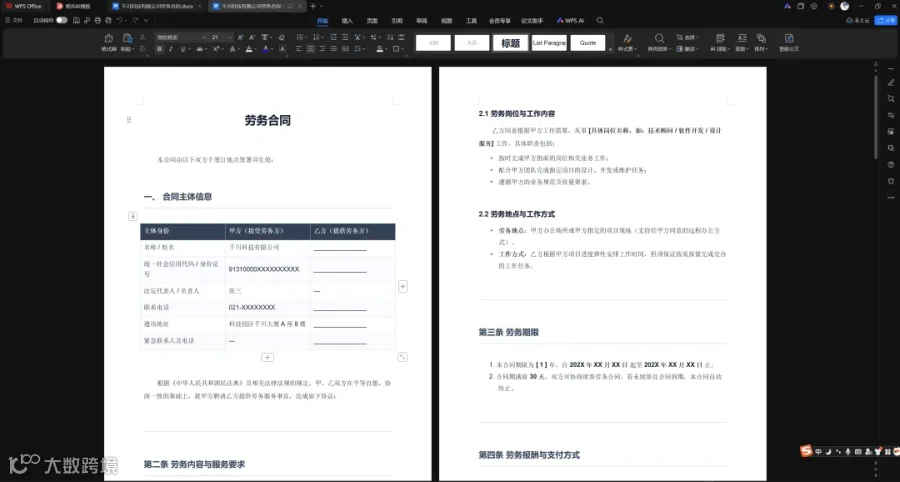The width and height of the screenshot is (900, 482).
Task: Click the Paste clipboard icon
Action: click(x=127, y=38)
